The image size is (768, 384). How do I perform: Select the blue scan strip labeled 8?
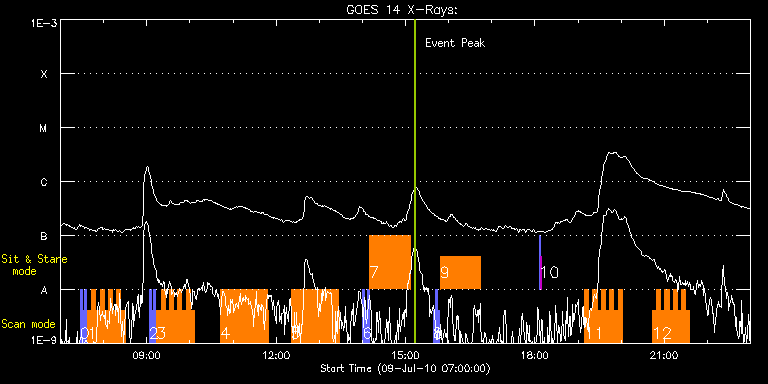coord(436,316)
